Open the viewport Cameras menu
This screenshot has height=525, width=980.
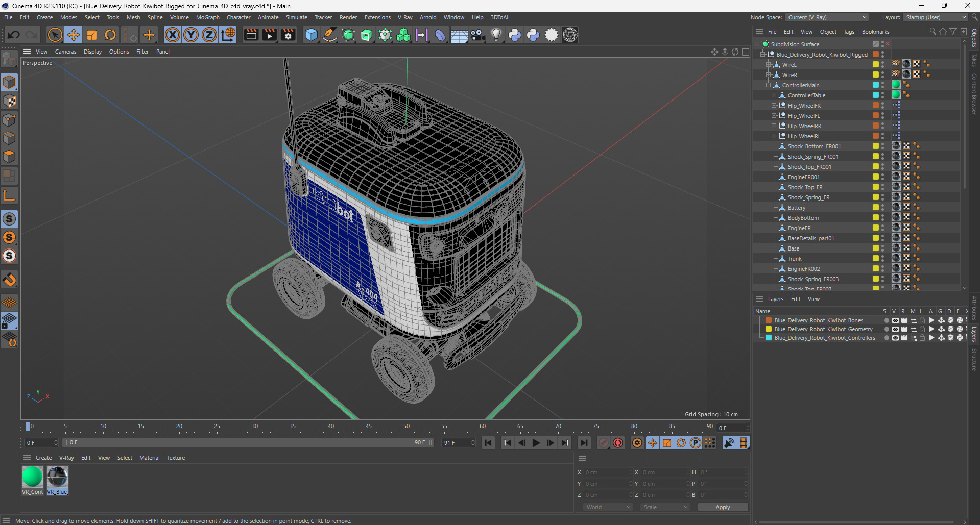pos(65,52)
